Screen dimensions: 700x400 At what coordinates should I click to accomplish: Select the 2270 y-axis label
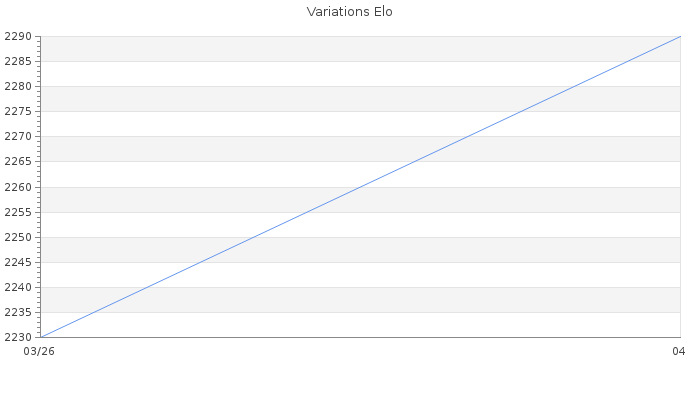(19, 137)
